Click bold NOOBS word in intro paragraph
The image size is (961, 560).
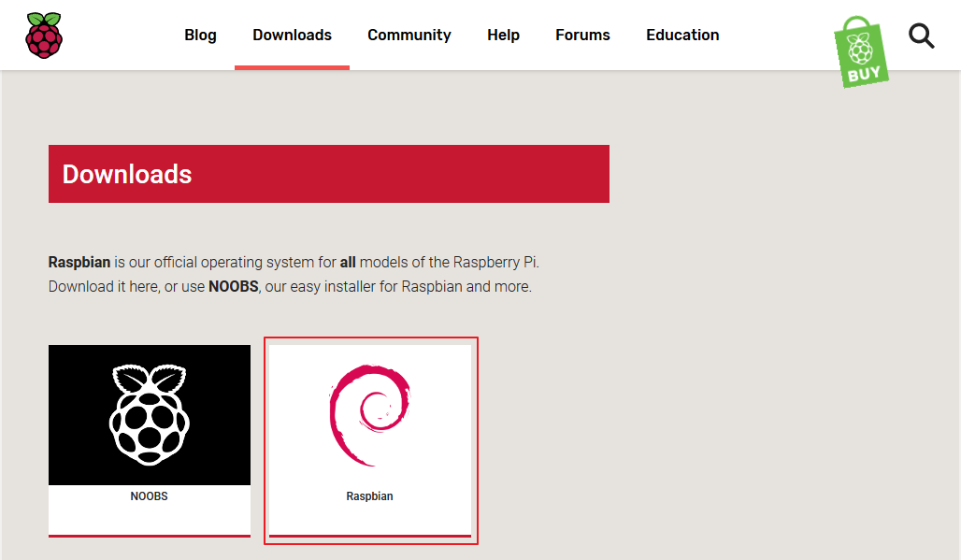[233, 286]
